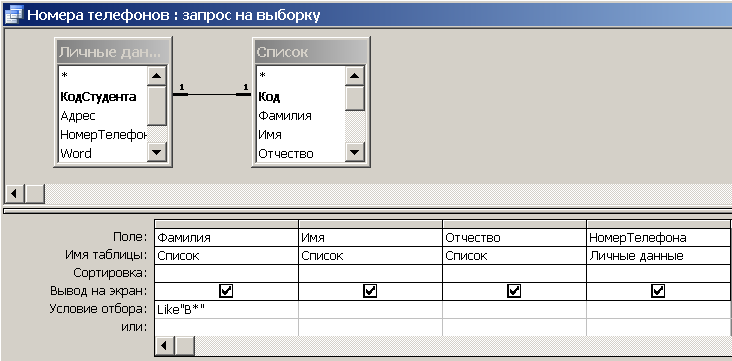Screen dimensions: 732x361
Task: Click the scrollbar thumb in the Список field list
Action: click(355, 98)
